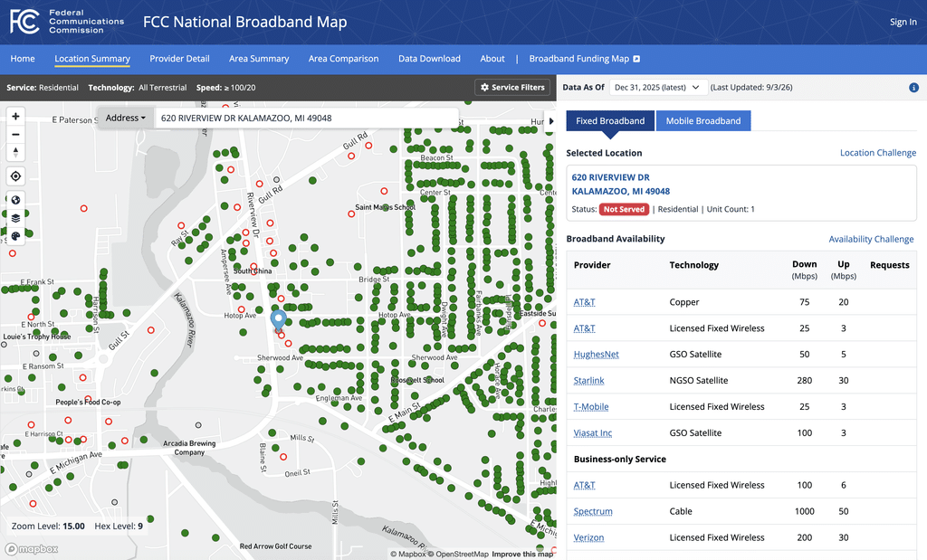Open the color palette map control
This screenshot has width=927, height=560.
(x=16, y=236)
